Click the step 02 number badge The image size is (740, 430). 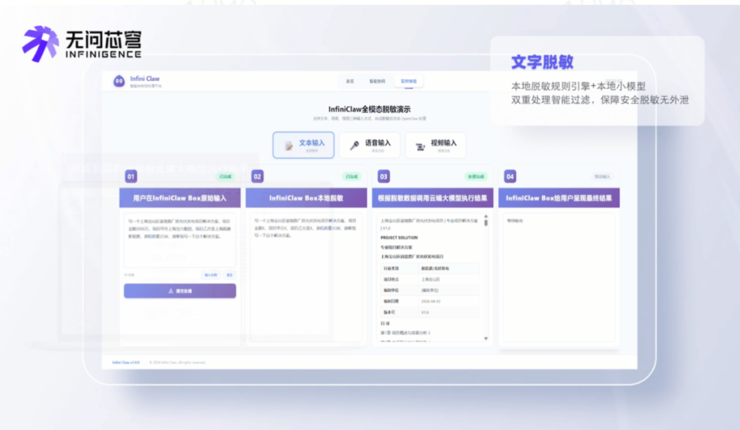pyautogui.click(x=257, y=176)
